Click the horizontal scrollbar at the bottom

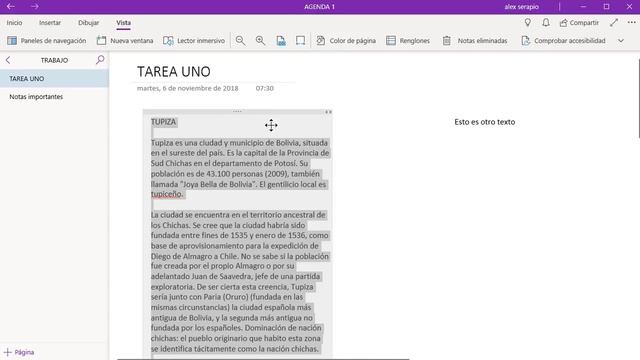tap(263, 359)
